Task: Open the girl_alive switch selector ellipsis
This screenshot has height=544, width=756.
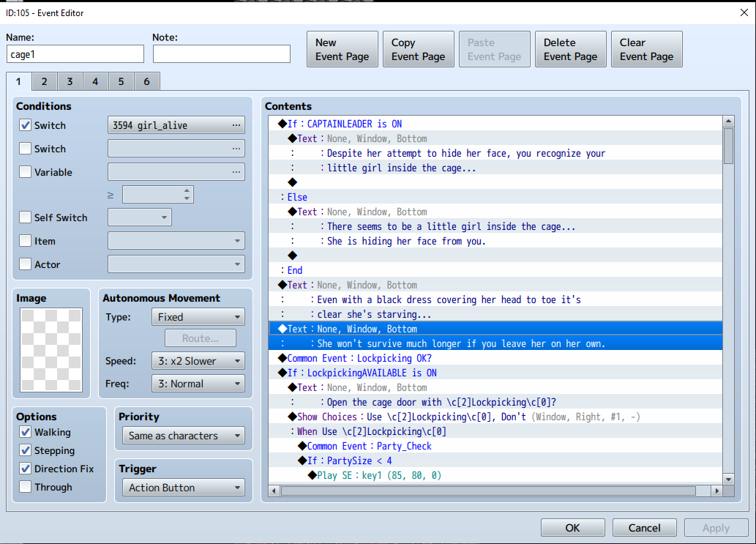Action: pos(236,125)
